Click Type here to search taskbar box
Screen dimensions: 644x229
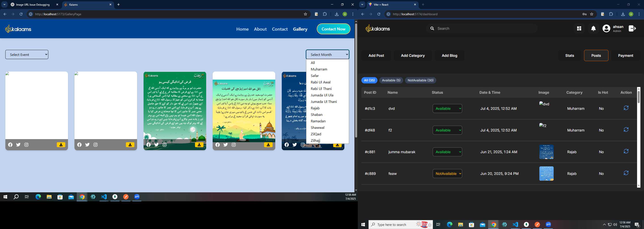pyautogui.click(x=401, y=225)
